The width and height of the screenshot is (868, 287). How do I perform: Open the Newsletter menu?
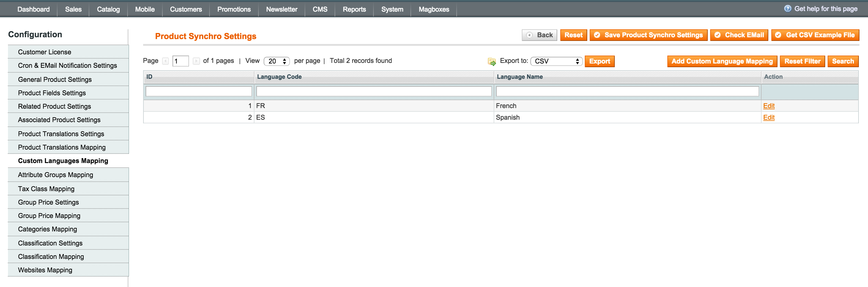pyautogui.click(x=282, y=9)
